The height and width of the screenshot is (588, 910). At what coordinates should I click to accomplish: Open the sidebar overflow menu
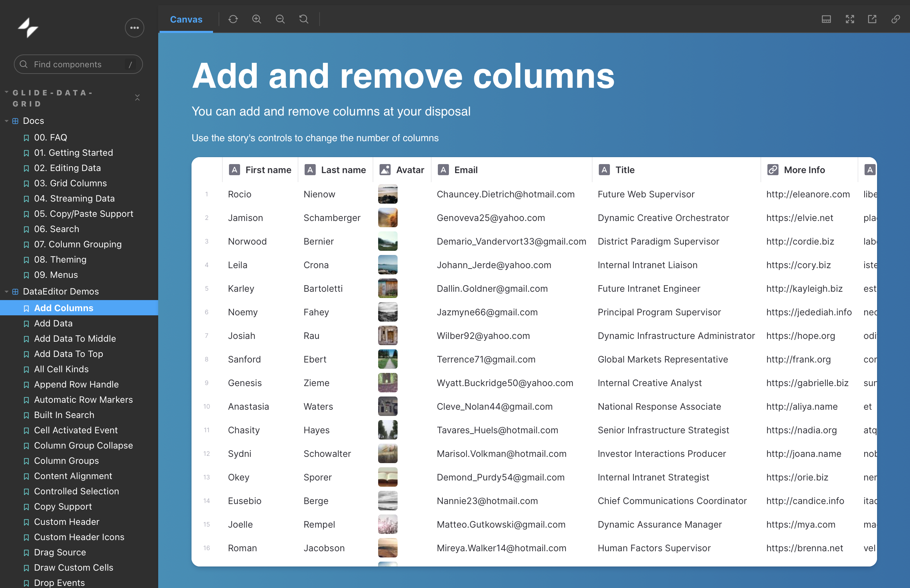(x=134, y=27)
